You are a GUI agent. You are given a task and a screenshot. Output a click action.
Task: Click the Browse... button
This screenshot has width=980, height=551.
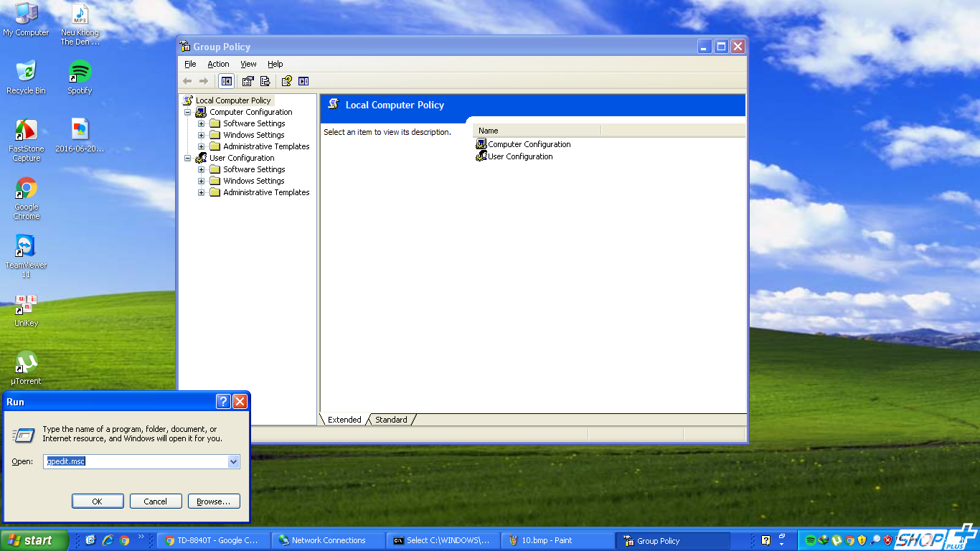coord(214,501)
